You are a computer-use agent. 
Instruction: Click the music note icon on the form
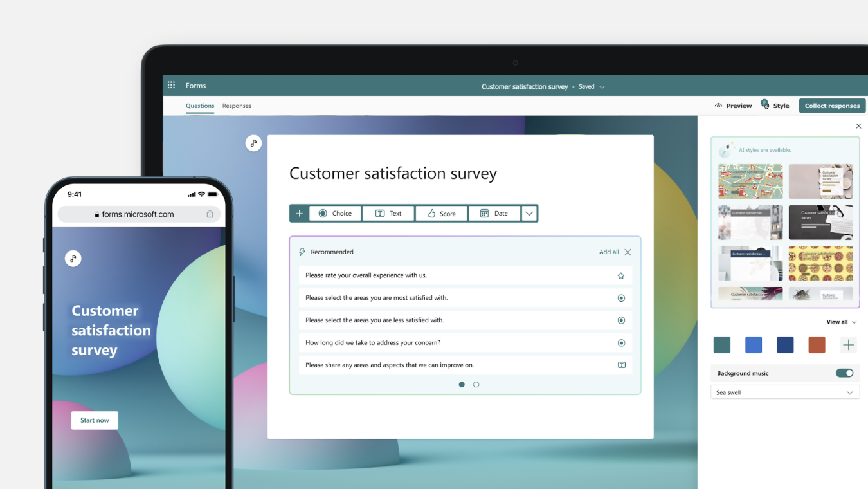[253, 143]
